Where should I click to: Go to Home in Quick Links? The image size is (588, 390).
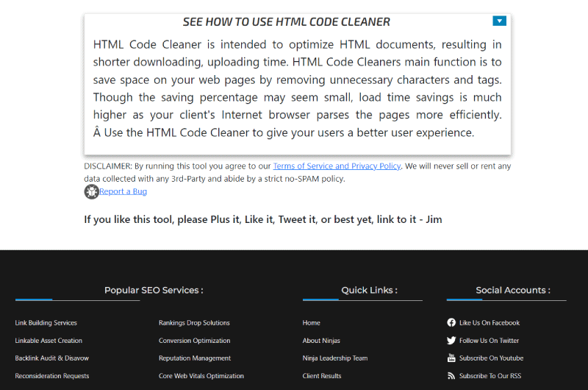(311, 323)
